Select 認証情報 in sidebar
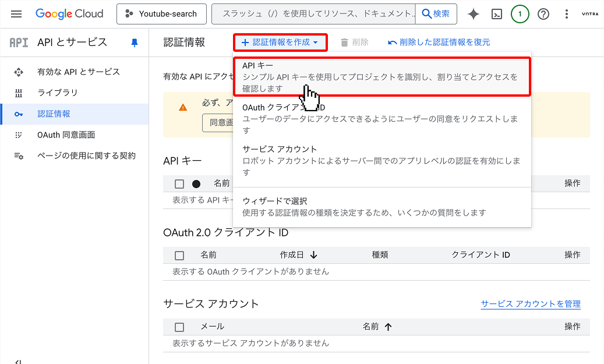The height and width of the screenshot is (364, 604). tap(75, 114)
